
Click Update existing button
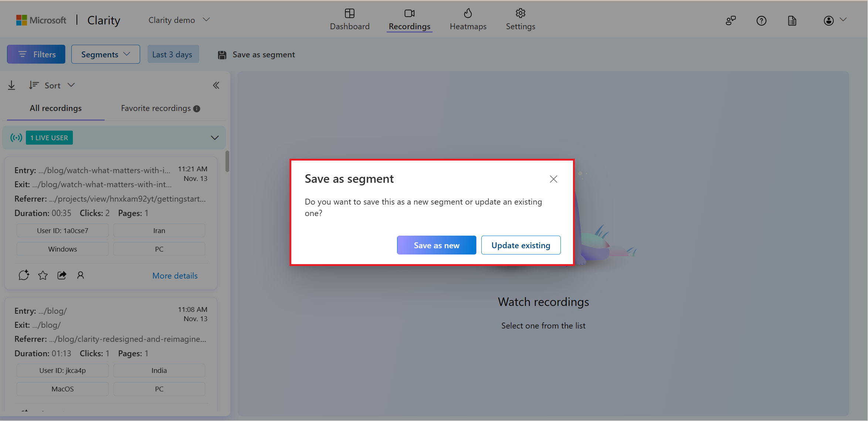[x=521, y=245]
